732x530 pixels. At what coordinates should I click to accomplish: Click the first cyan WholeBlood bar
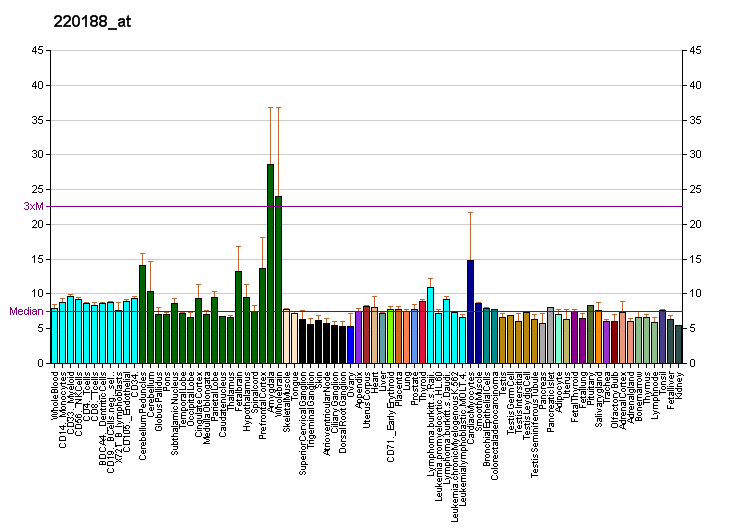pos(54,335)
